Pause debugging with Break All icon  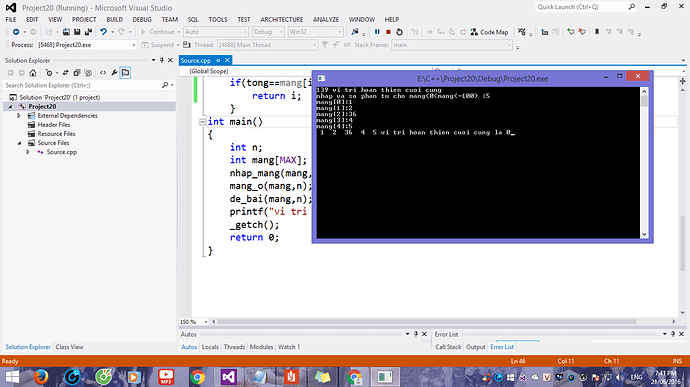click(x=377, y=32)
